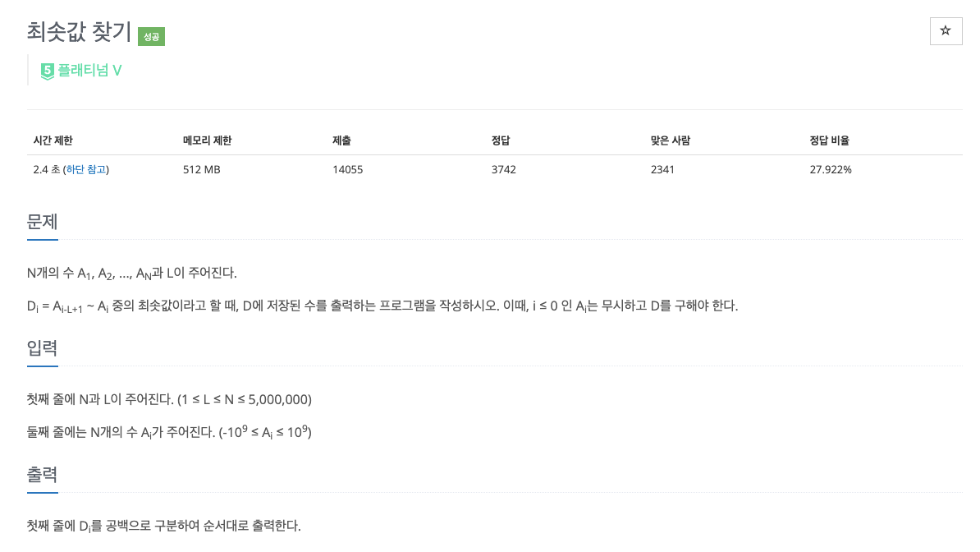Click the 정답 비율 column header
Image resolution: width=980 pixels, height=552 pixels.
point(829,140)
